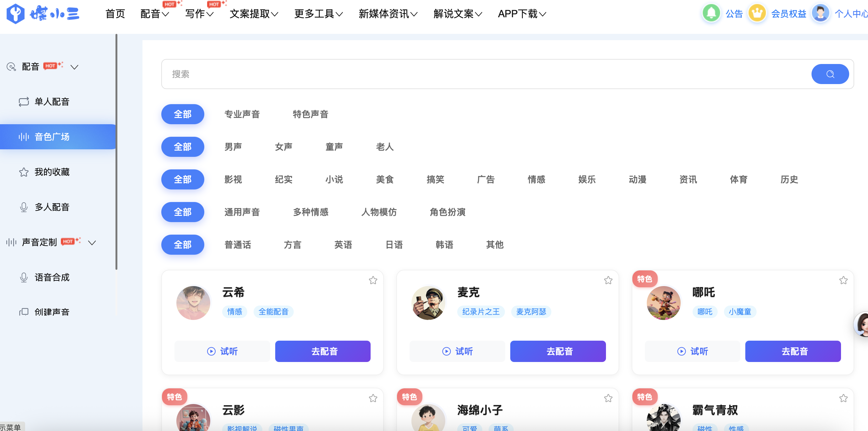The image size is (868, 431).
Task: Collapse the sidebar 配音 section
Action: (x=74, y=67)
